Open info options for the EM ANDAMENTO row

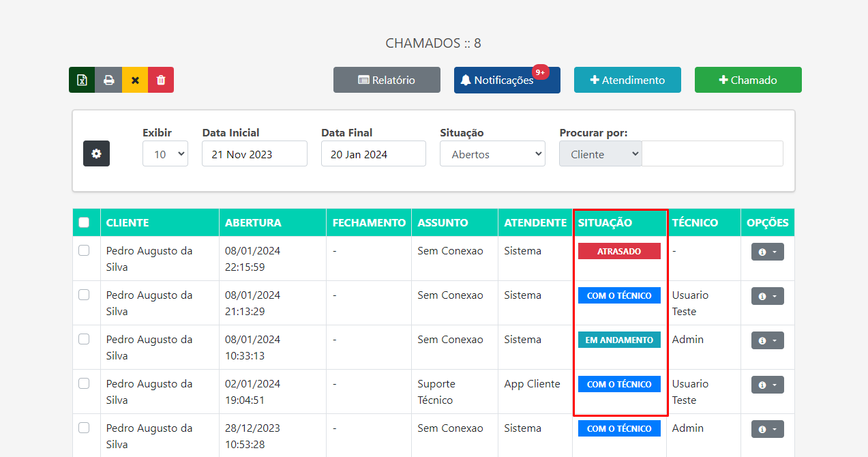point(767,340)
